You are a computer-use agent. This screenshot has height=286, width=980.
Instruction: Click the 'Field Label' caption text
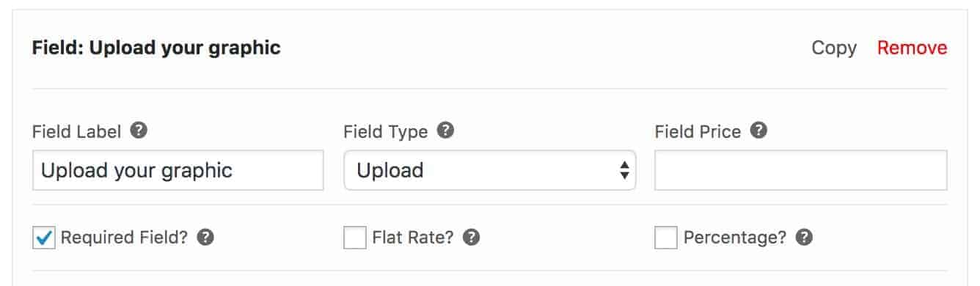(78, 132)
